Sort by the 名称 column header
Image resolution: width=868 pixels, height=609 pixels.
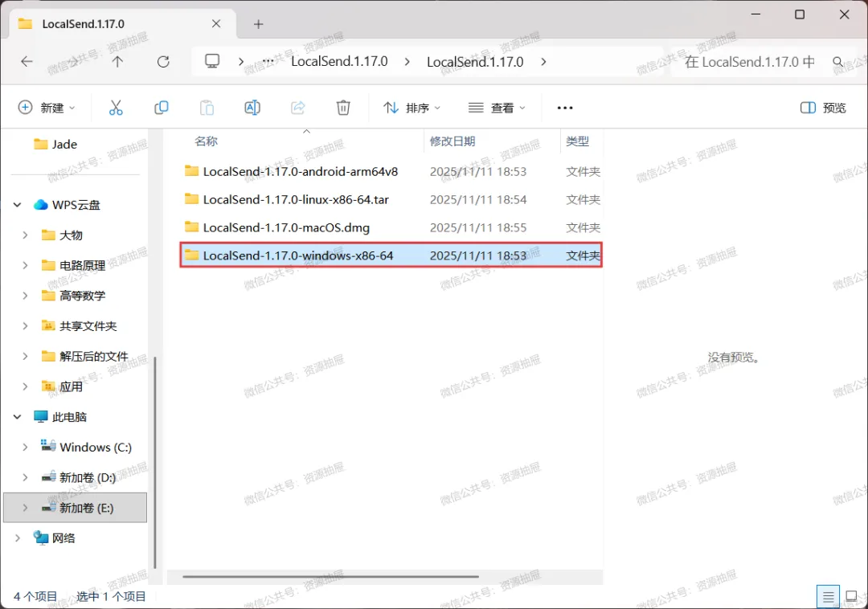pyautogui.click(x=206, y=141)
